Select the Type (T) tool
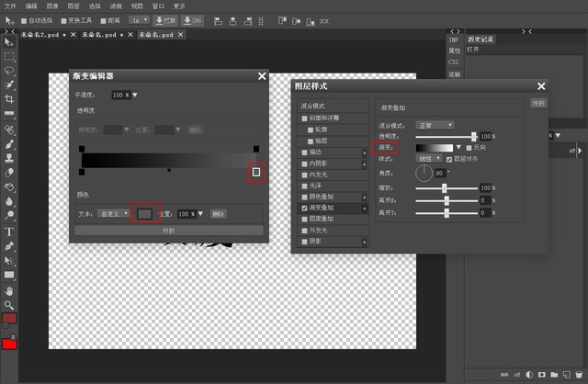This screenshot has width=588, height=384. click(x=9, y=232)
